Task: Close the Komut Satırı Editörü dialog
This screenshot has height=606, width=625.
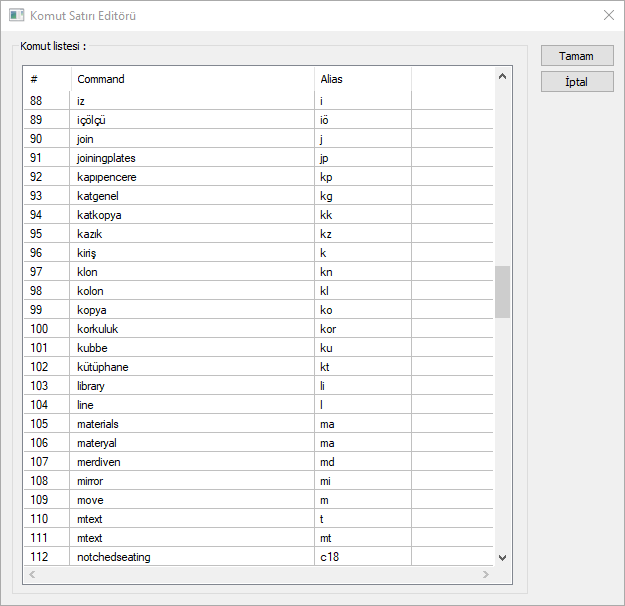Action: 608,16
